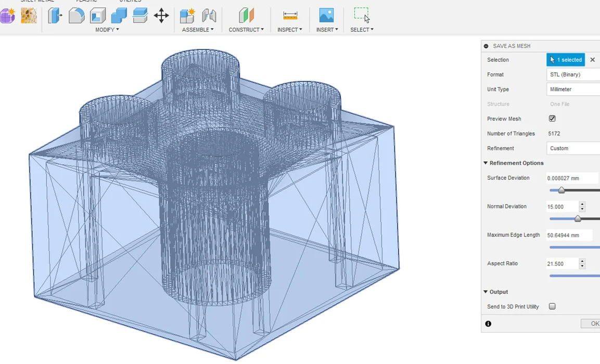Click the Insert image icon
The height and width of the screenshot is (364, 600).
[x=326, y=16]
